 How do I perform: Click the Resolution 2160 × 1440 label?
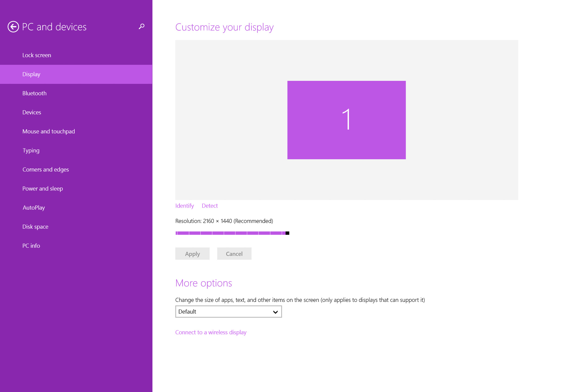224,221
